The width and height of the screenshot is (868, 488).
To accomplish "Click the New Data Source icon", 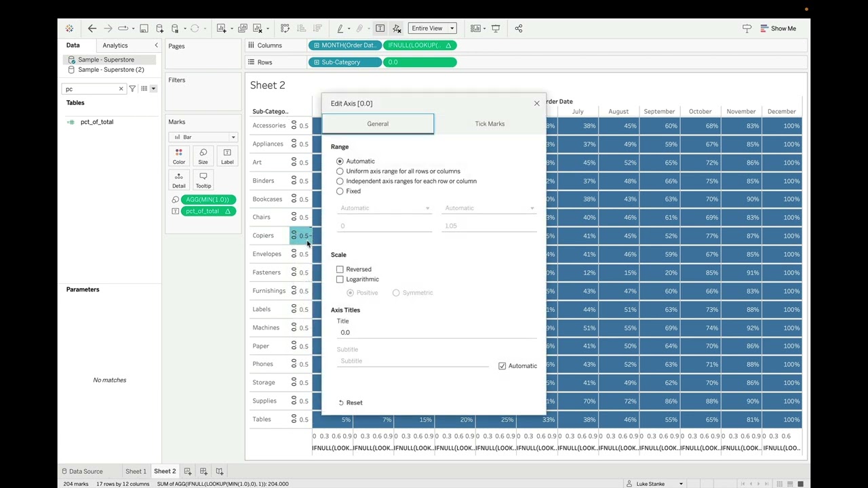I will point(159,28).
